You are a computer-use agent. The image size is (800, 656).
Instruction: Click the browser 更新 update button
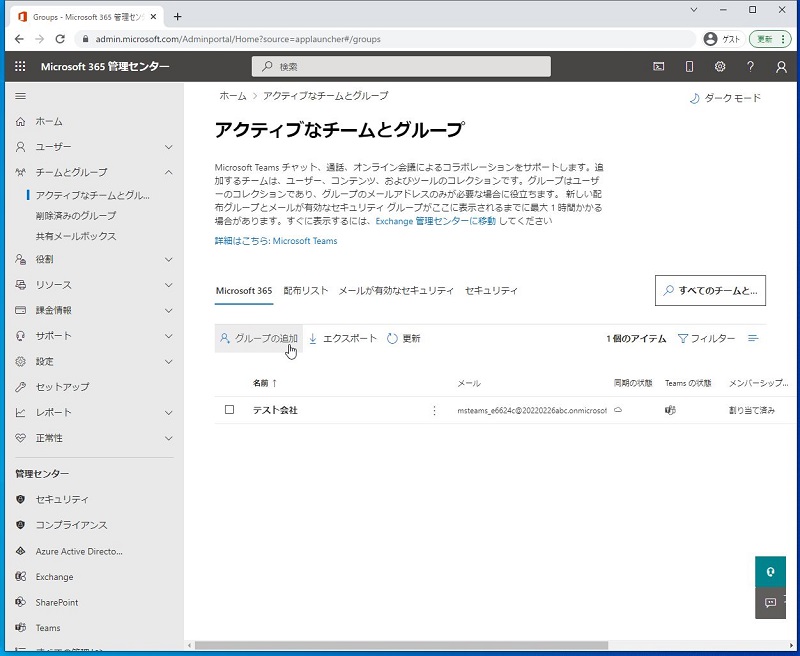pos(770,39)
